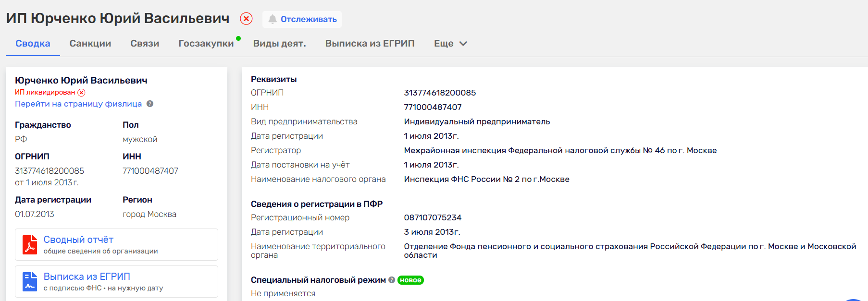This screenshot has height=301, width=868.
Task: Open the help icon next to Специальный налоговый режим
Action: pyautogui.click(x=392, y=280)
